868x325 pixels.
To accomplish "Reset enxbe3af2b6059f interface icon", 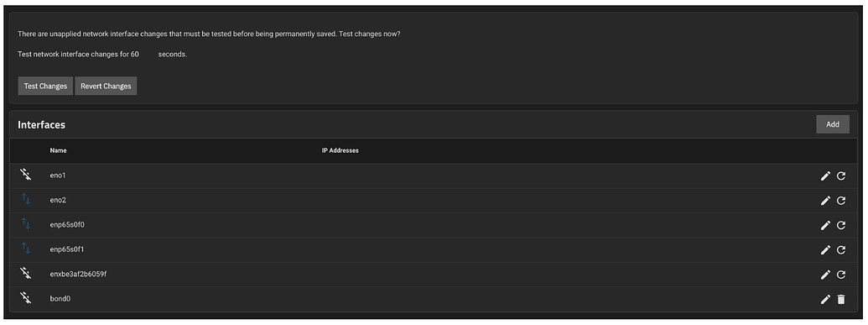I will coord(841,275).
